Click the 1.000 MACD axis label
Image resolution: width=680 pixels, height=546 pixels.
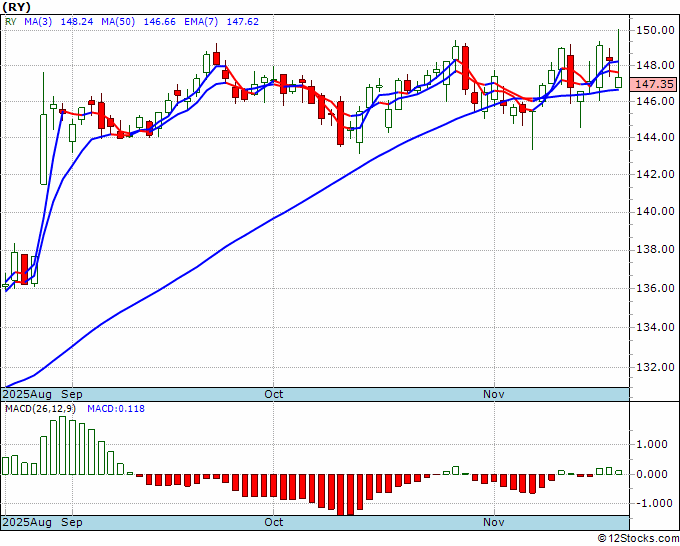tap(652, 445)
